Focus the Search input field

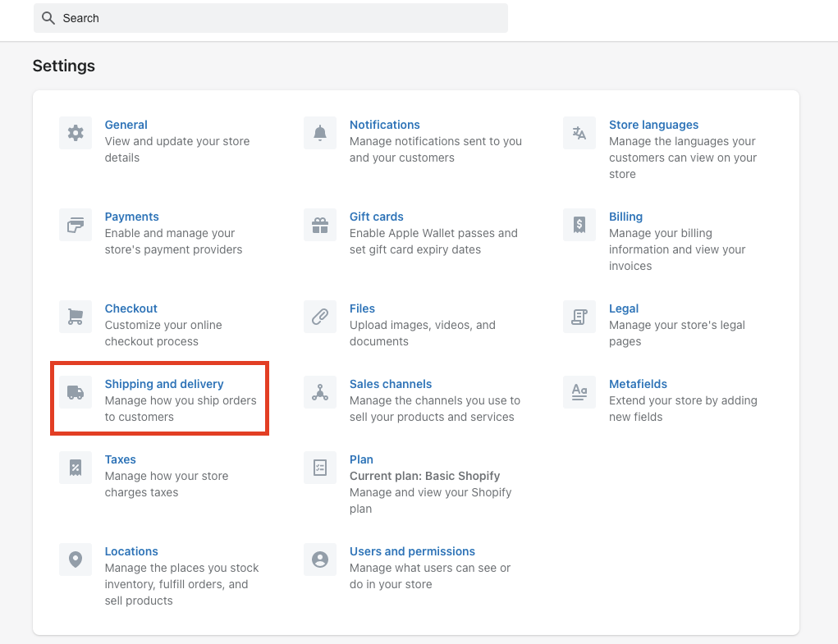coord(279,18)
